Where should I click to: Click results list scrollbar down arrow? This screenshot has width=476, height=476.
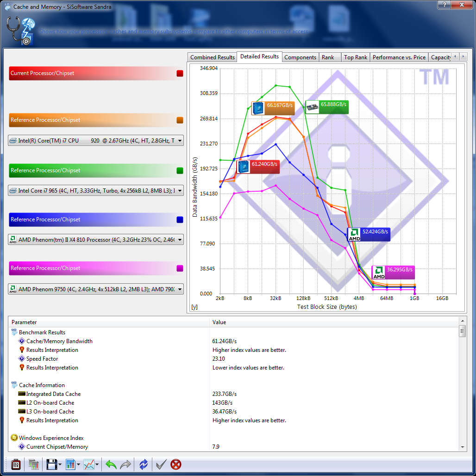[462, 447]
